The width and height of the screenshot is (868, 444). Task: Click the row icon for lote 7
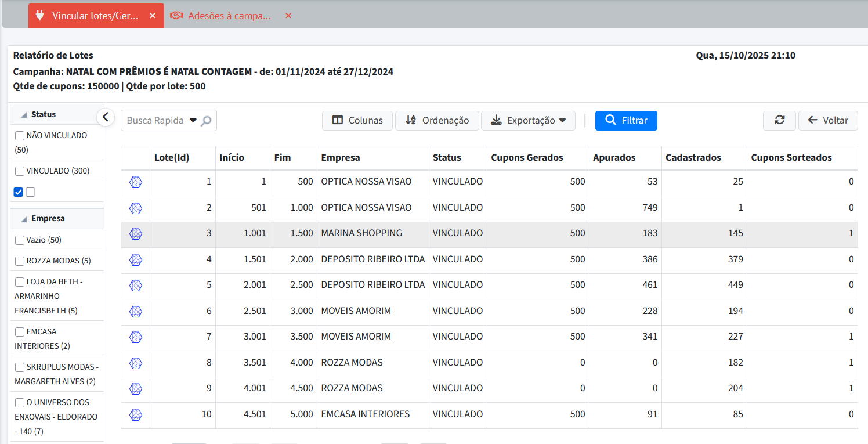point(136,337)
